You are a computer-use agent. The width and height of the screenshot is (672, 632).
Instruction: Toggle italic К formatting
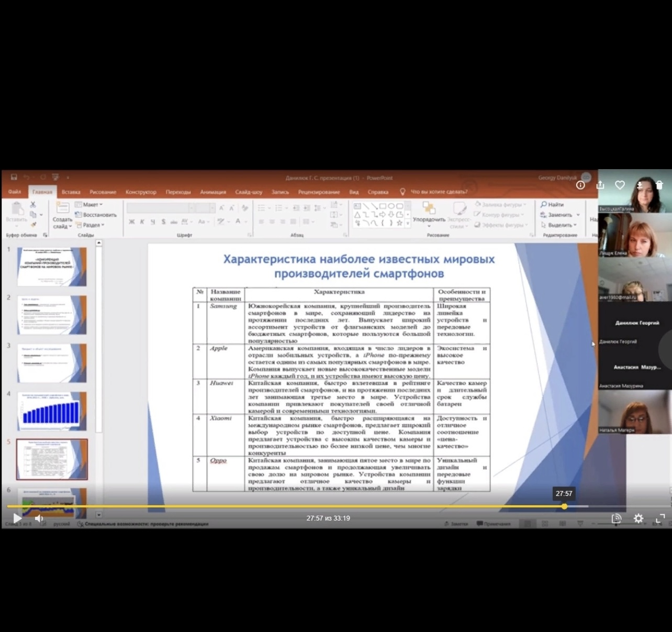point(142,222)
